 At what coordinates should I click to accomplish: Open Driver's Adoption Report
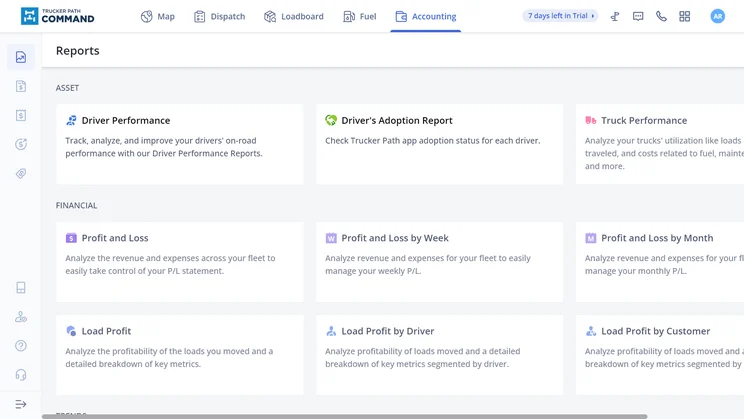pos(439,144)
